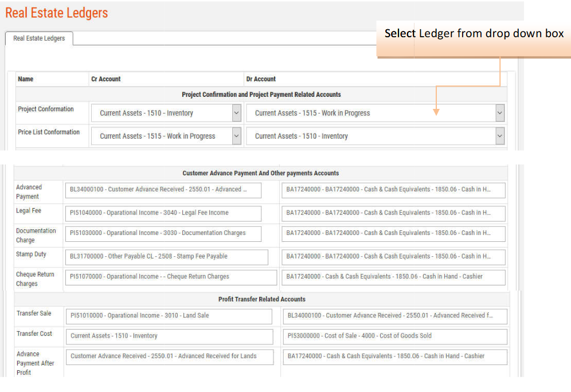Expand Project Conformation Dr Account dropdown

[x=376, y=113]
